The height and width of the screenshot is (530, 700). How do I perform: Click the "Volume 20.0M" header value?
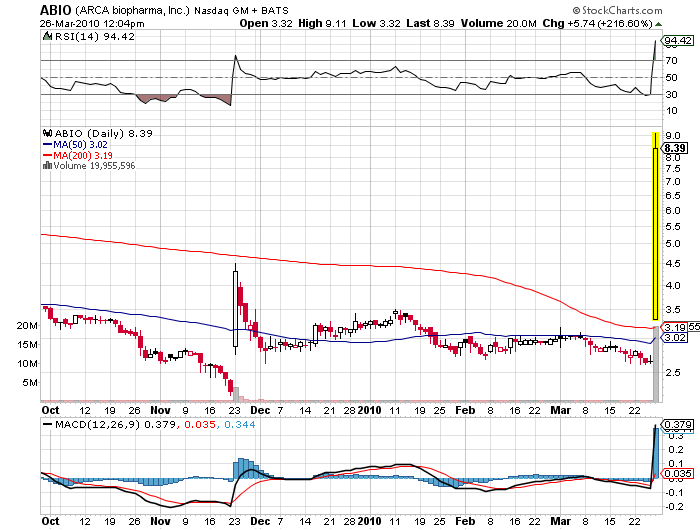click(499, 23)
